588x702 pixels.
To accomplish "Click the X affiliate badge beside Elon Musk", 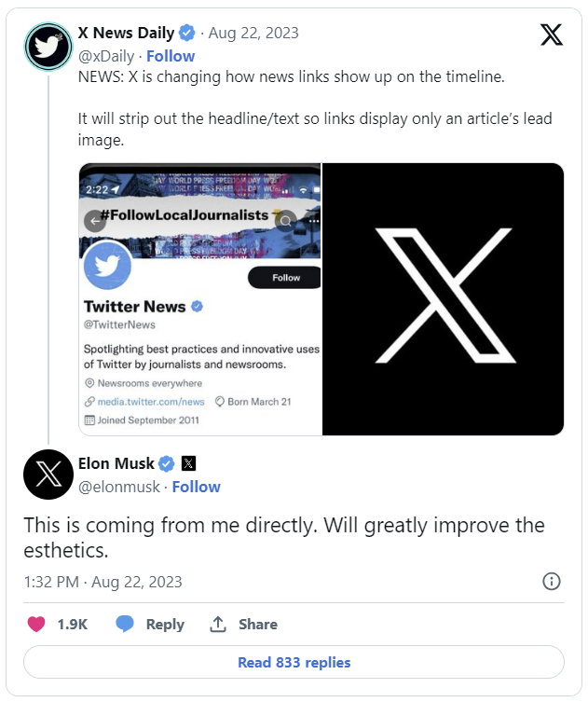I will point(188,463).
